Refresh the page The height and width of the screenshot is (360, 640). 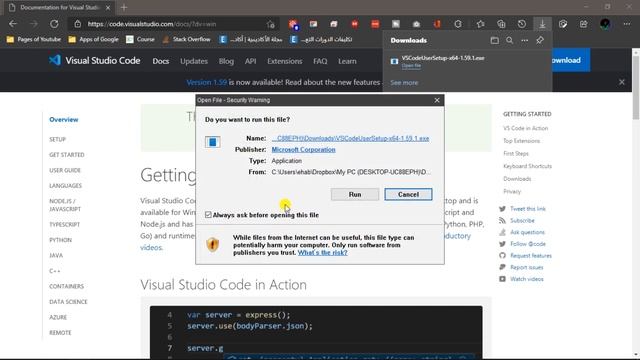(x=54, y=24)
